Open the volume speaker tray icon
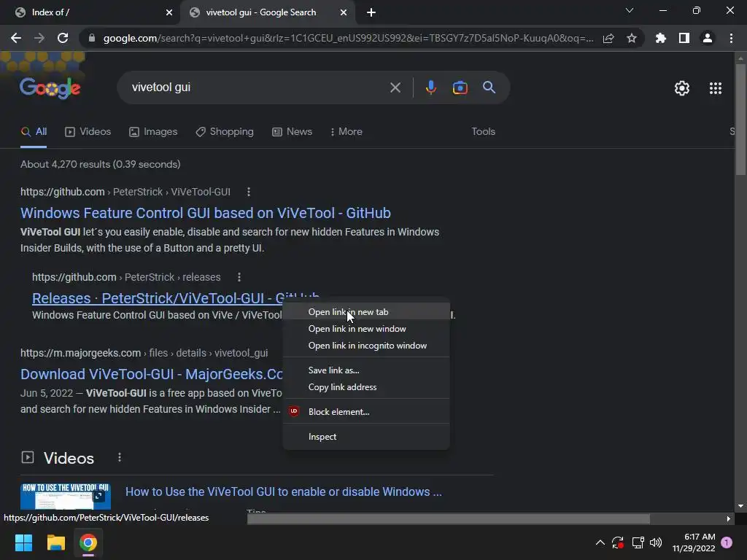 pos(656,542)
